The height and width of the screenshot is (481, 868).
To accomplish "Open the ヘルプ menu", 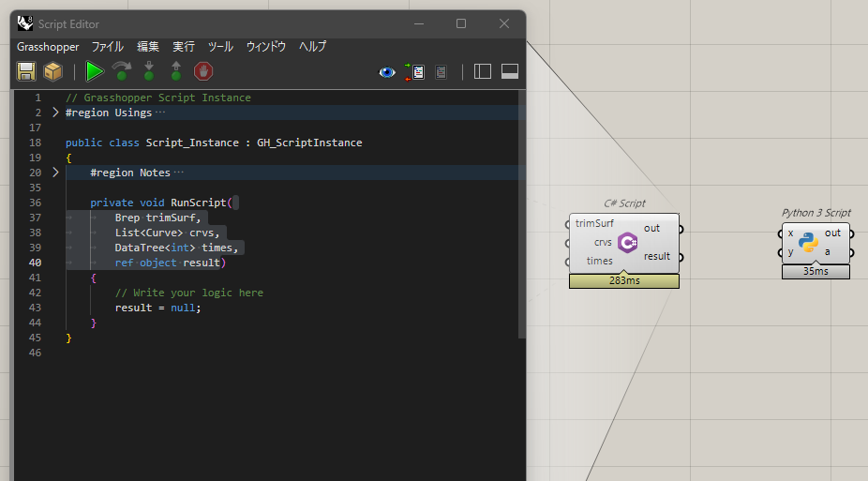I will [312, 46].
